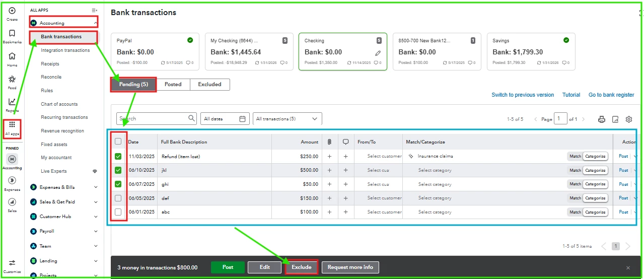The width and height of the screenshot is (644, 279).
Task: Open the All transactions (5) dropdown
Action: point(287,119)
